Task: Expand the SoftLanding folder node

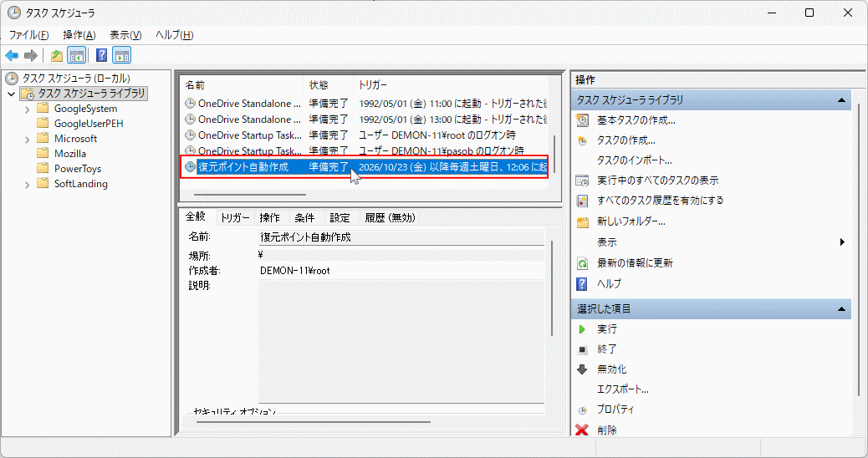Action: [x=27, y=185]
